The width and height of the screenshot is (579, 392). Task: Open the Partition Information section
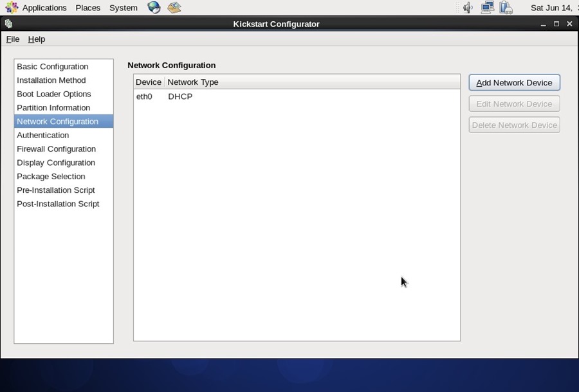53,107
